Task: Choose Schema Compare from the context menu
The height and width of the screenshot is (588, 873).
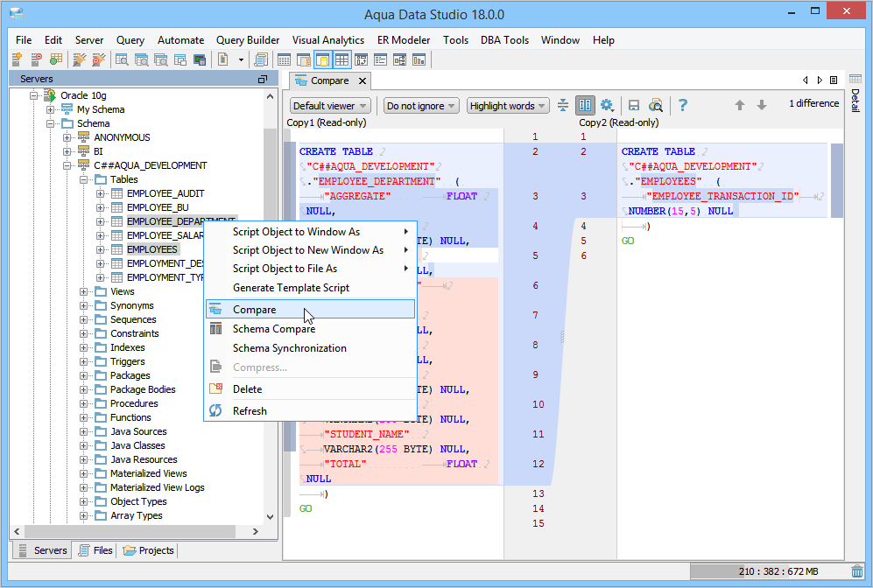Action: (x=311, y=329)
